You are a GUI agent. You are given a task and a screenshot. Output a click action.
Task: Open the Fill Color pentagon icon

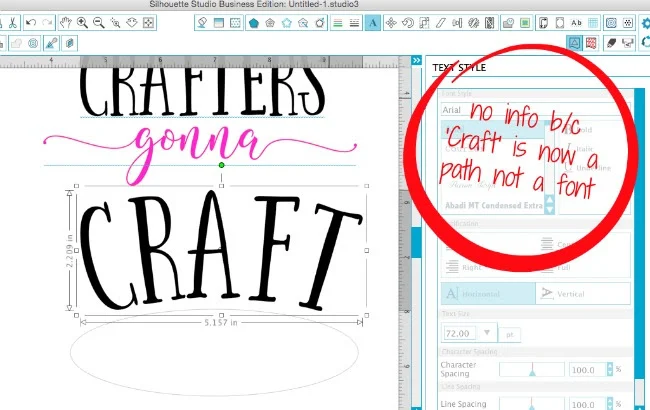(x=254, y=21)
